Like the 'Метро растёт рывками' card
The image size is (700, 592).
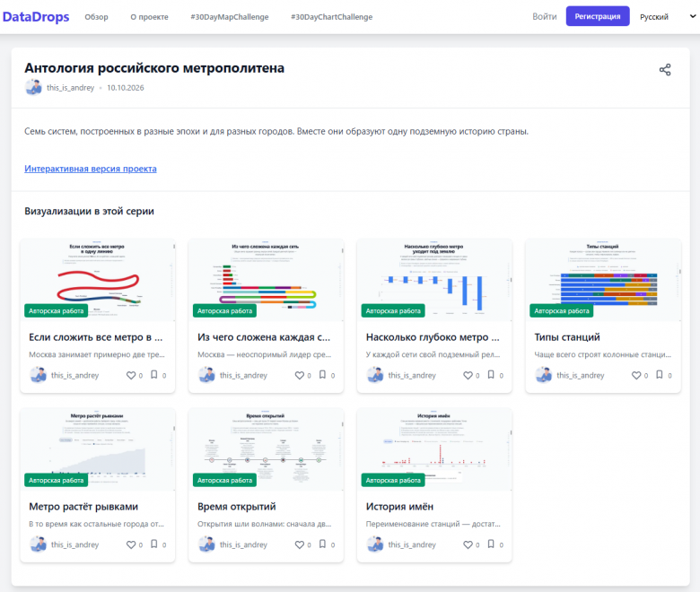(x=130, y=544)
